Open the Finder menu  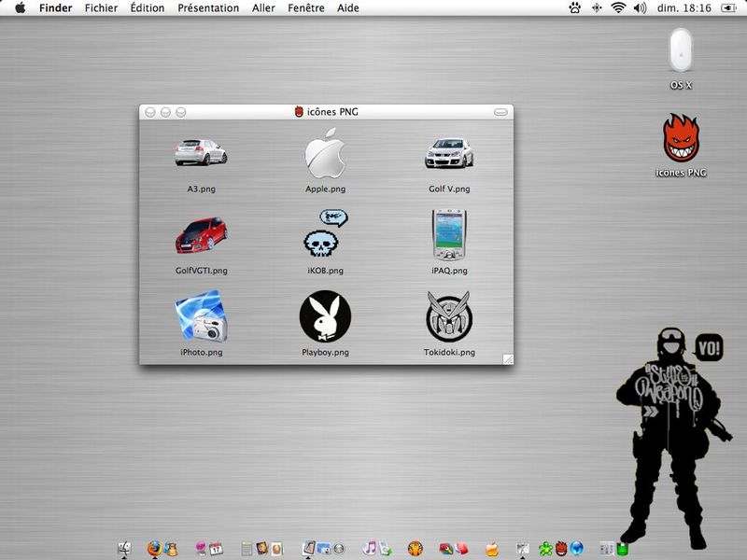click(56, 8)
